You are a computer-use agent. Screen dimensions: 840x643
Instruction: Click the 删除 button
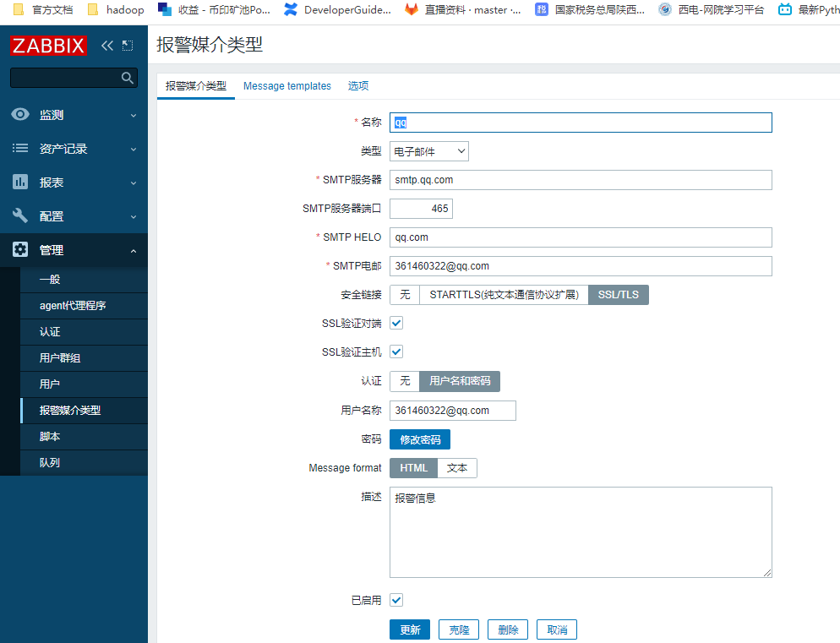pos(508,629)
